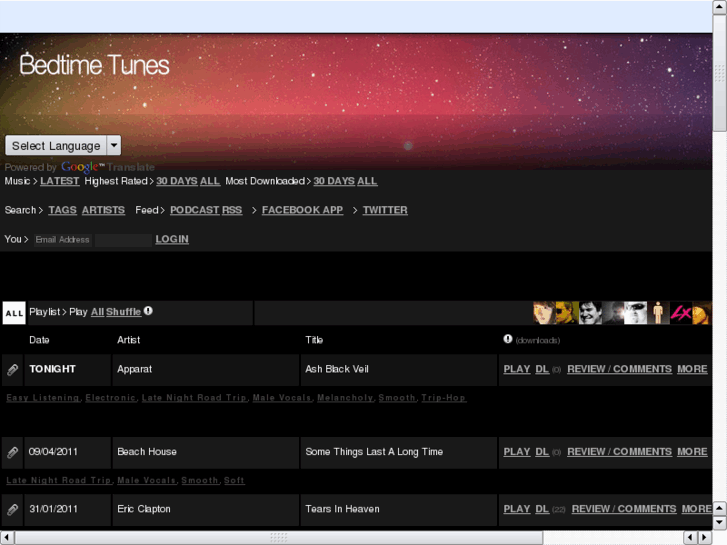Open the Late Night Road Trip tag under Apparat
This screenshot has height=545, width=727.
click(194, 398)
